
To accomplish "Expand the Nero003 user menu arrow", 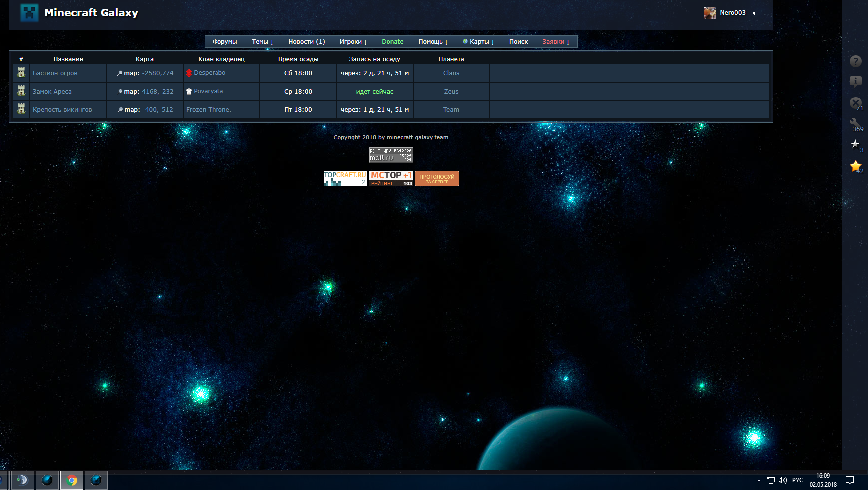I will [754, 13].
